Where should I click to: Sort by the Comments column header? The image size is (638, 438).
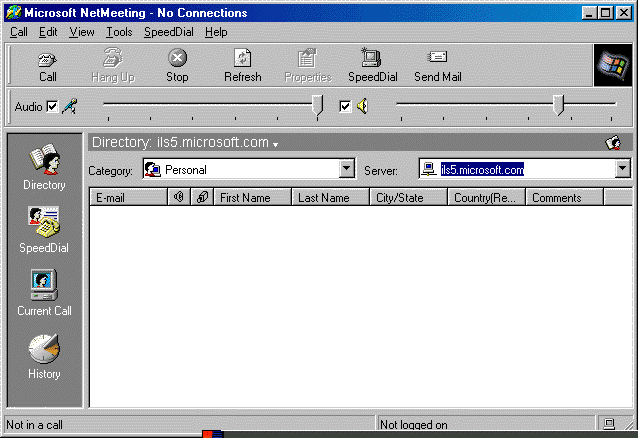point(565,197)
